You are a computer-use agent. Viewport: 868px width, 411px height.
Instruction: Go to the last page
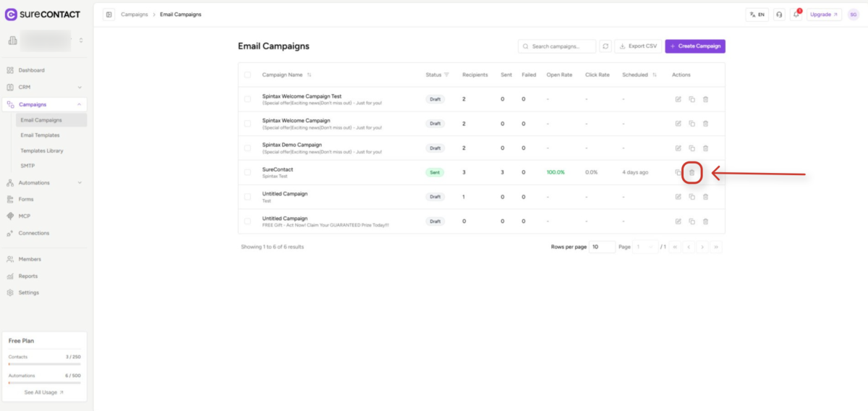[716, 247]
